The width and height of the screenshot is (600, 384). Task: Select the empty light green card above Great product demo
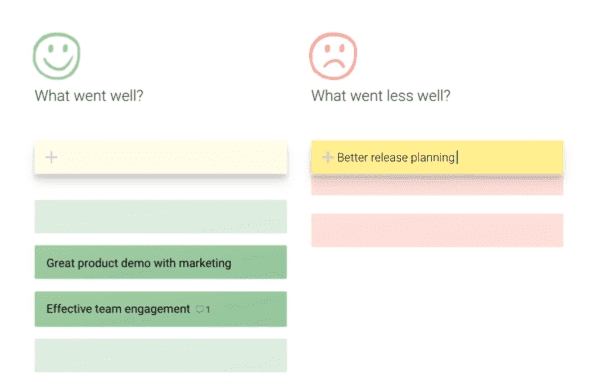[161, 216]
